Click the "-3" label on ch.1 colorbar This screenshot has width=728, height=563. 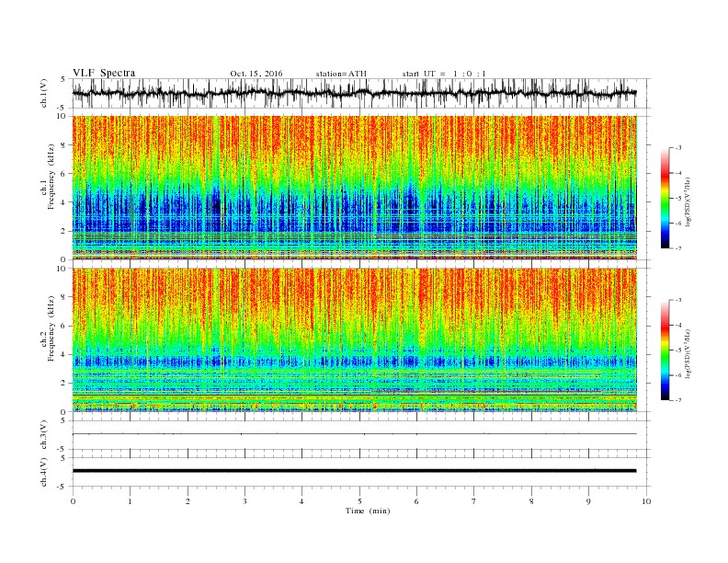pyautogui.click(x=677, y=148)
